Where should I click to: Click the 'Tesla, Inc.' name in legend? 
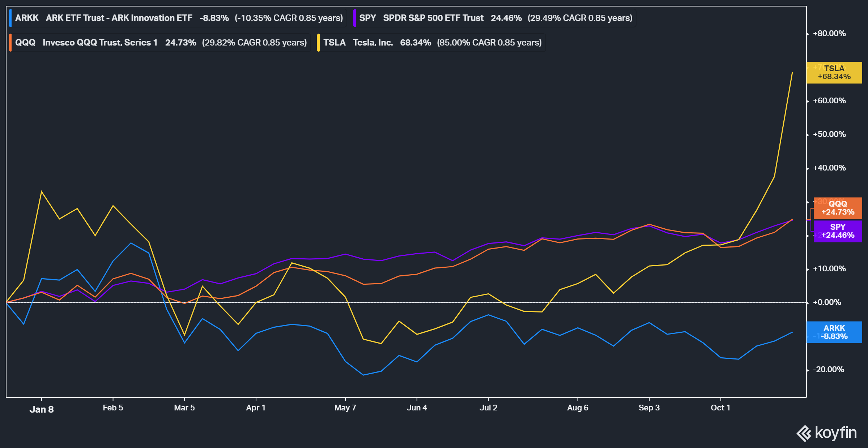(x=373, y=43)
